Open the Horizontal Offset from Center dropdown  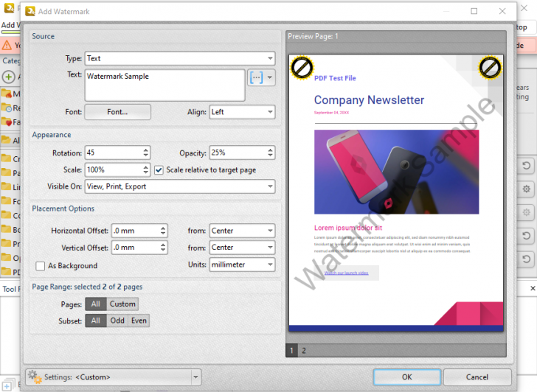pos(242,231)
